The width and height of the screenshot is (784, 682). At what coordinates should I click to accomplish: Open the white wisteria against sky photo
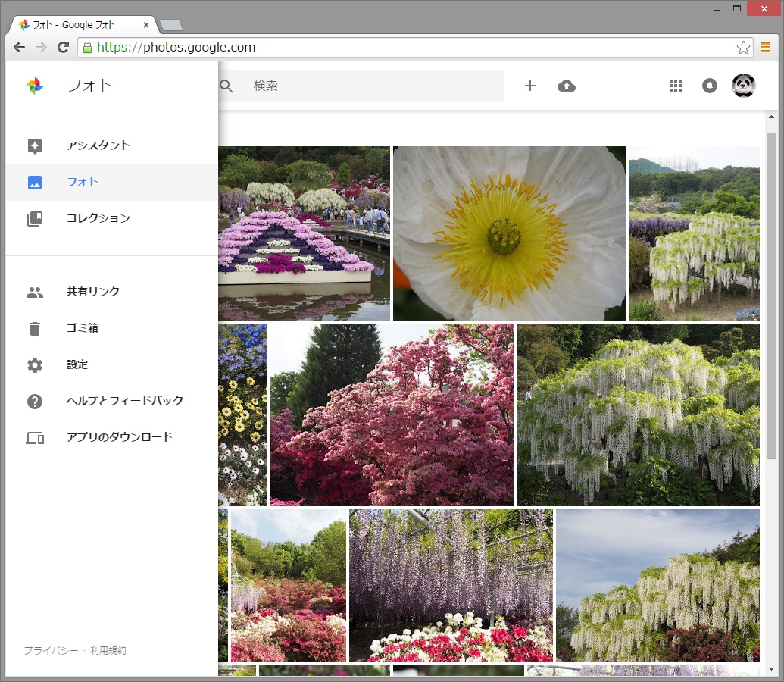657,586
